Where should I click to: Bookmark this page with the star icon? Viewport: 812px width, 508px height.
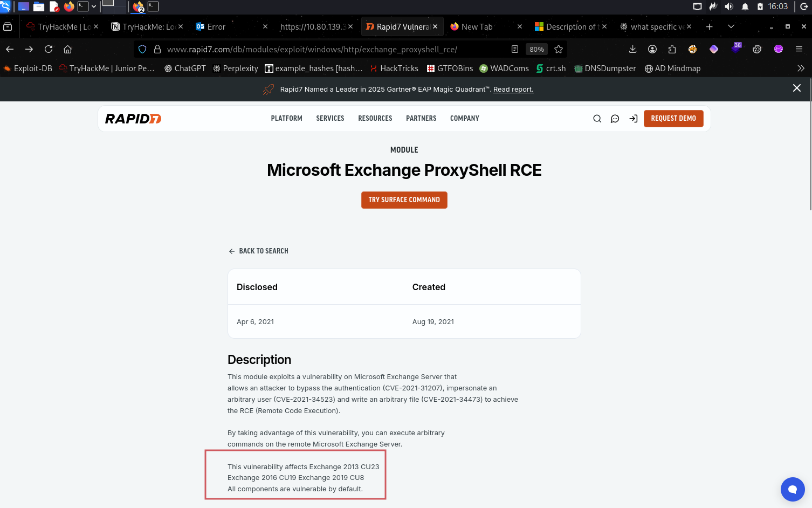point(559,49)
